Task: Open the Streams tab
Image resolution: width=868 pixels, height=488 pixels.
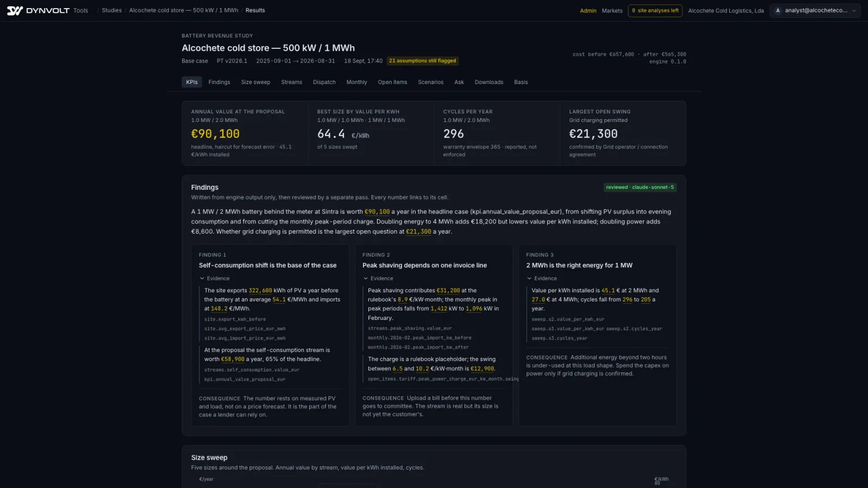Action: [x=291, y=82]
